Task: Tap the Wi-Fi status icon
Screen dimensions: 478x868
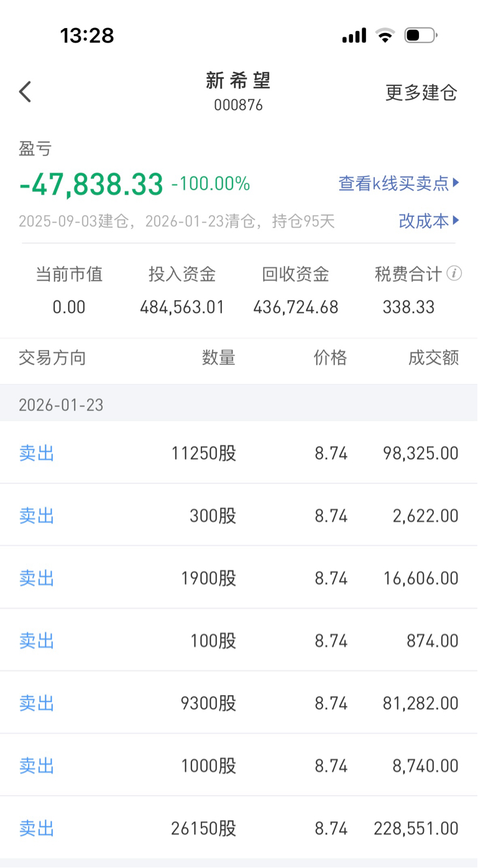Action: (385, 35)
